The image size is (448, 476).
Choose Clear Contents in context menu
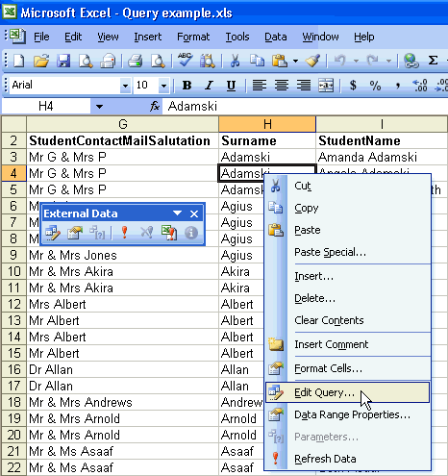click(347, 320)
